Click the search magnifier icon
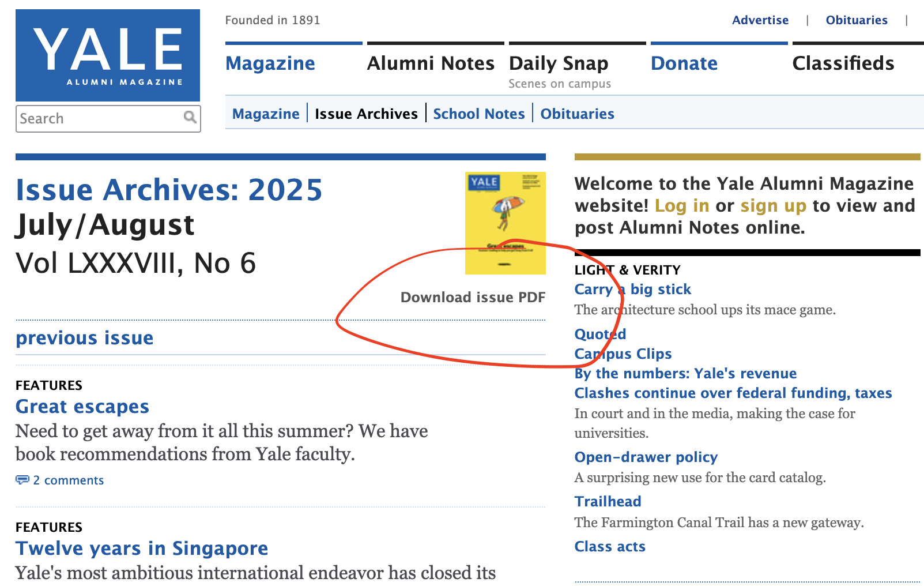 pos(190,118)
